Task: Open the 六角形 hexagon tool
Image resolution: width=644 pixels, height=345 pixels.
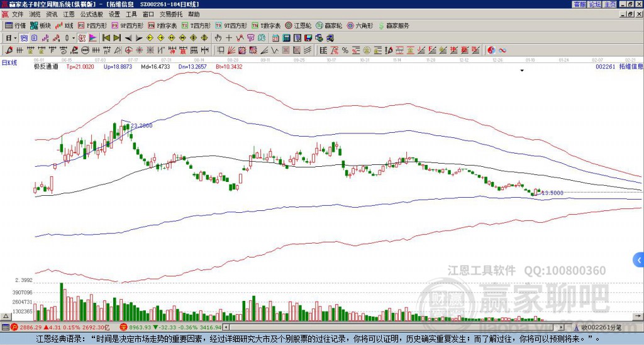Action: 360,25
